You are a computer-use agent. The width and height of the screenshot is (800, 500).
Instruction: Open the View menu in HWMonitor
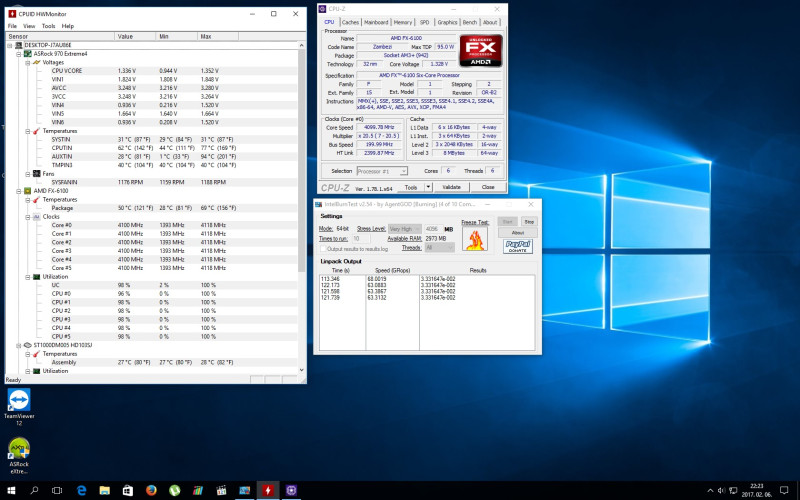pos(29,26)
